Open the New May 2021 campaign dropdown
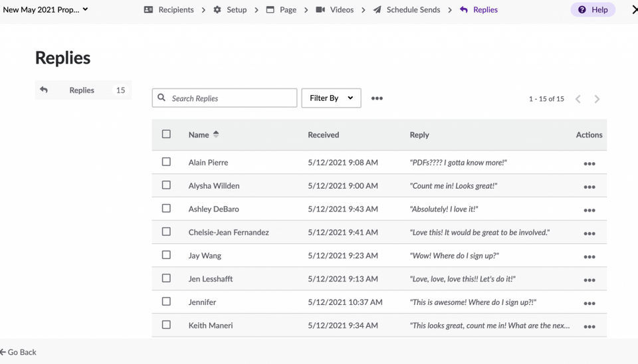This screenshot has width=638, height=364. [x=45, y=10]
